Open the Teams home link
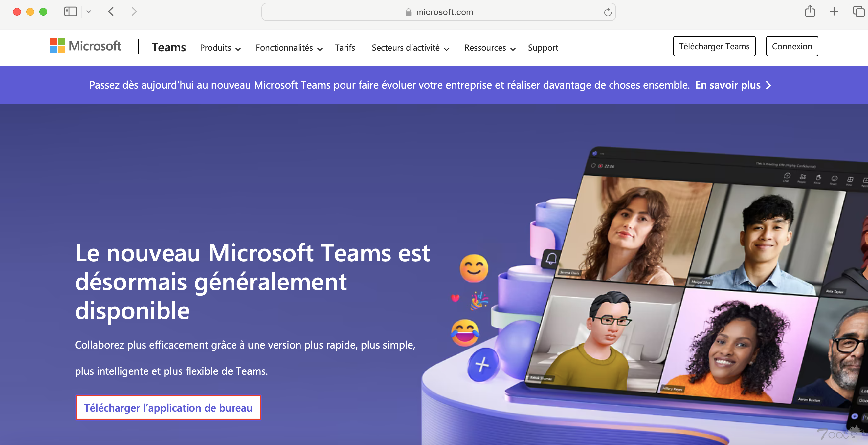 [168, 47]
